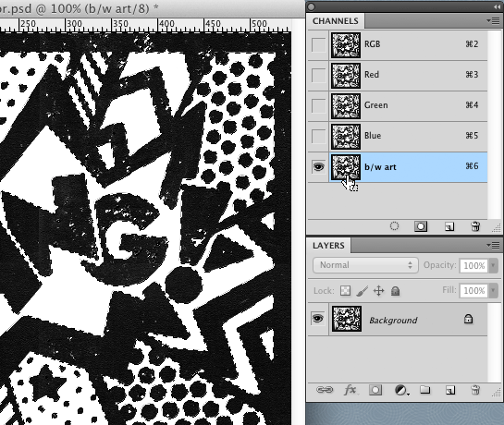Screen dimensions: 504x425
Task: Add layer style fx icon
Action: pyautogui.click(x=350, y=390)
